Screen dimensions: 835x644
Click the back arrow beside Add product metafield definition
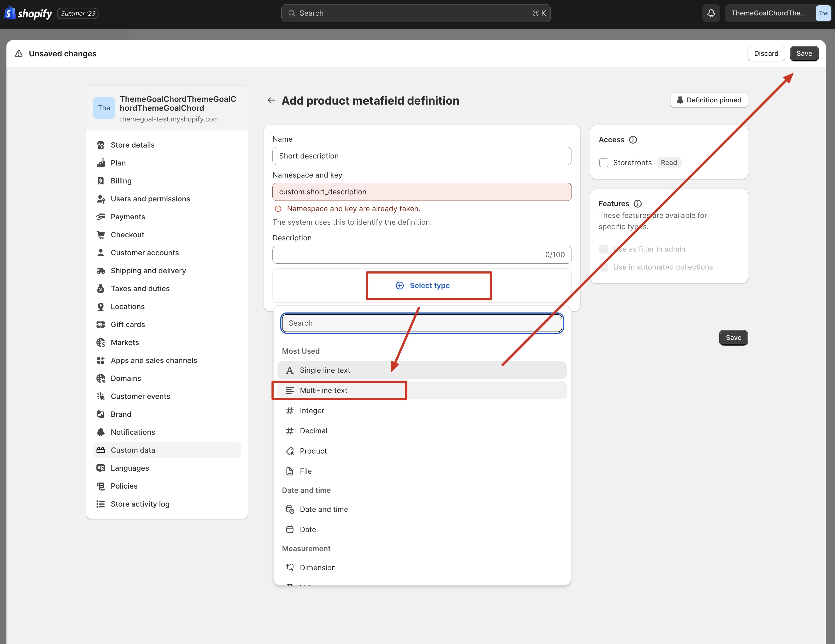coord(271,100)
